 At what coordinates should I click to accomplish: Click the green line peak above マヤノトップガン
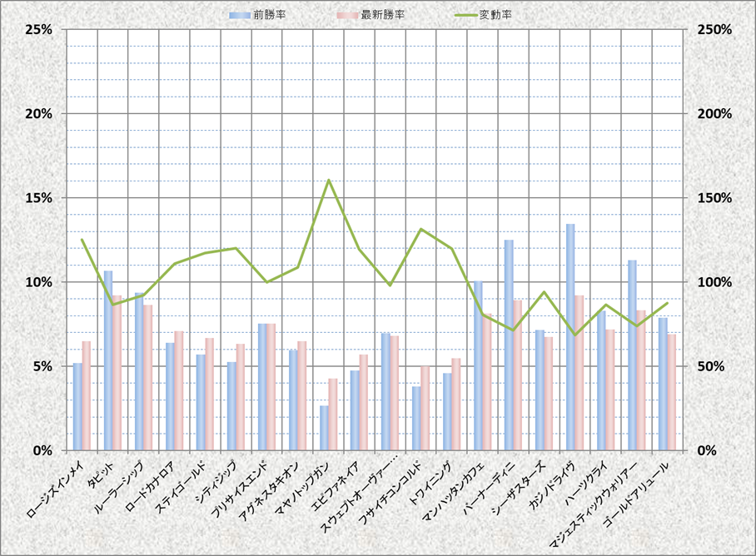329,181
